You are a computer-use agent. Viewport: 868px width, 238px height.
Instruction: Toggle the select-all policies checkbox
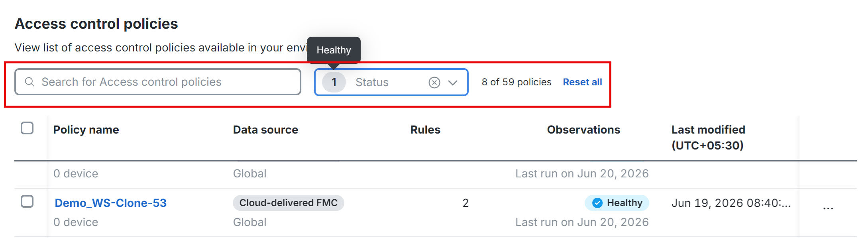tap(27, 128)
